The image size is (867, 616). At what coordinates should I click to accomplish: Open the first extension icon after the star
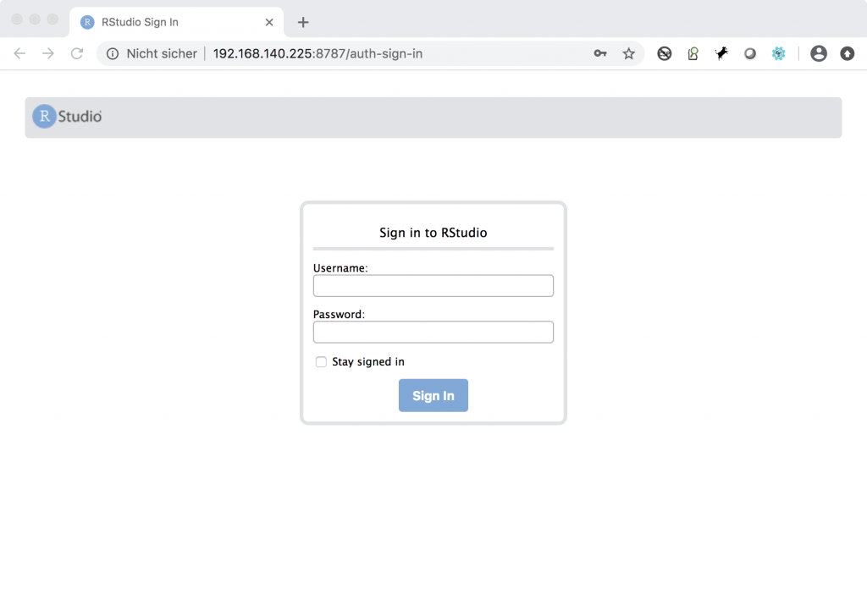coord(665,53)
